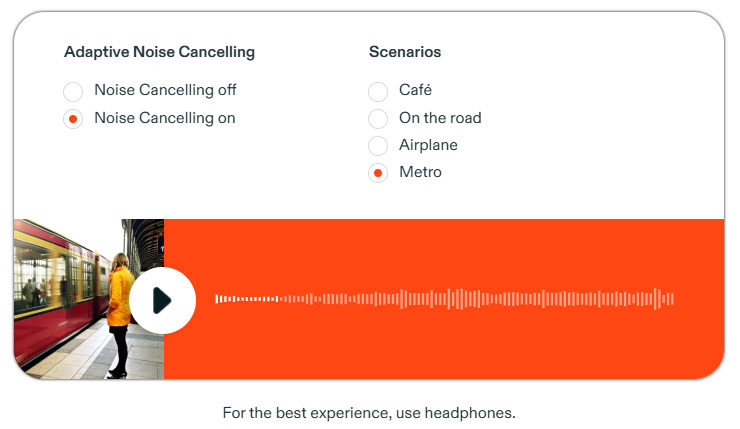The width and height of the screenshot is (740, 429).
Task: Click the "Noise Cancelling off" text label
Action: [165, 90]
